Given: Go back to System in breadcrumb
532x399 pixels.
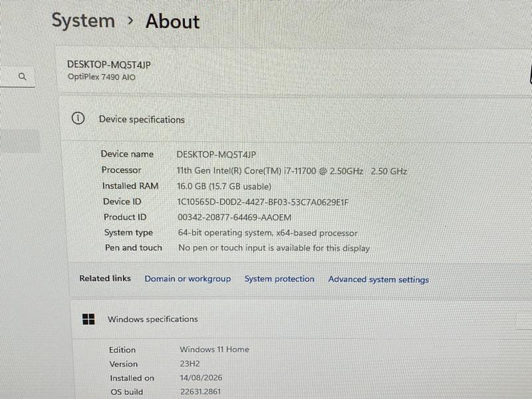Looking at the screenshot, I should pos(83,21).
